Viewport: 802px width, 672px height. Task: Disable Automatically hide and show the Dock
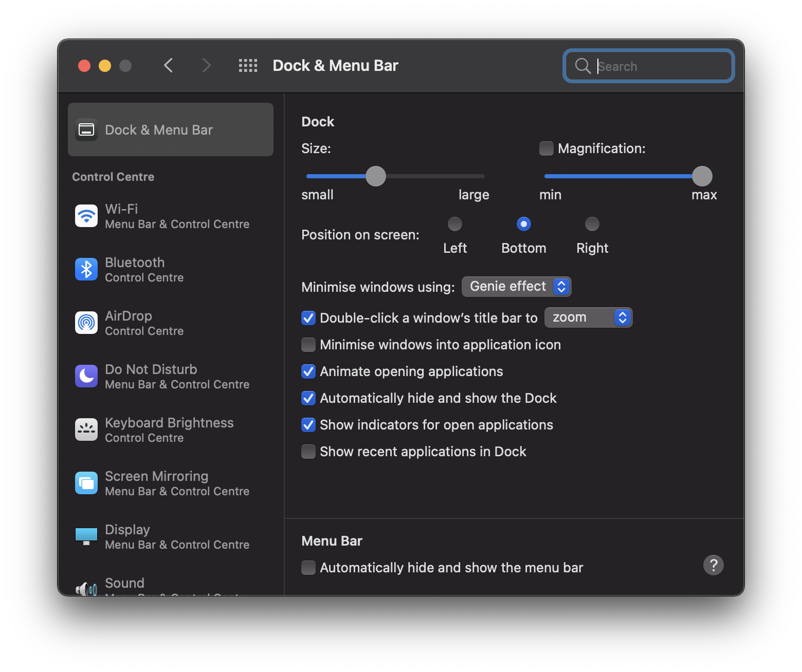tap(308, 398)
